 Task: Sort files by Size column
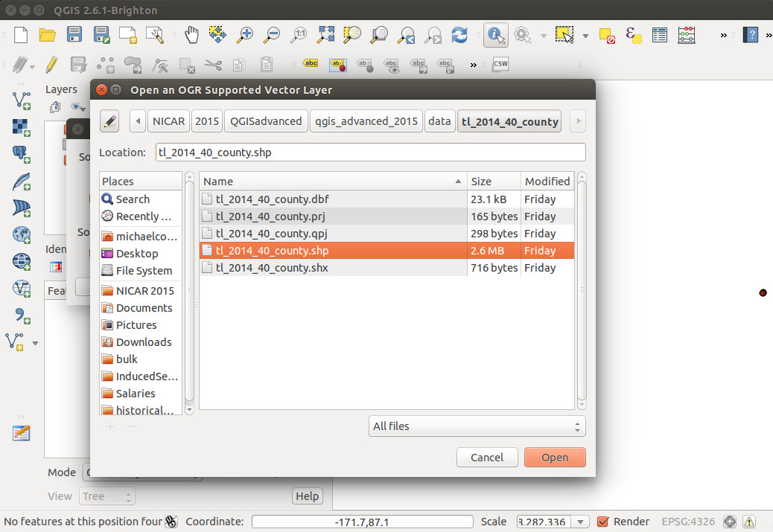tap(494, 182)
